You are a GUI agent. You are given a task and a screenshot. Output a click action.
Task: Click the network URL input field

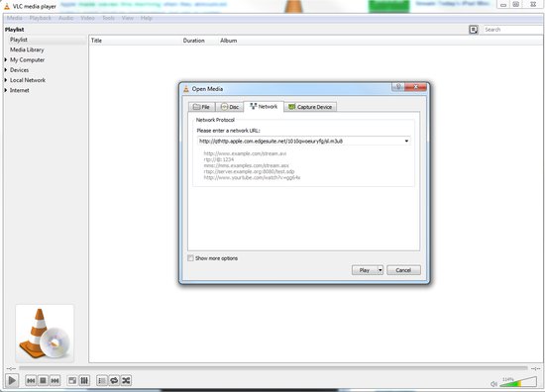(x=300, y=141)
